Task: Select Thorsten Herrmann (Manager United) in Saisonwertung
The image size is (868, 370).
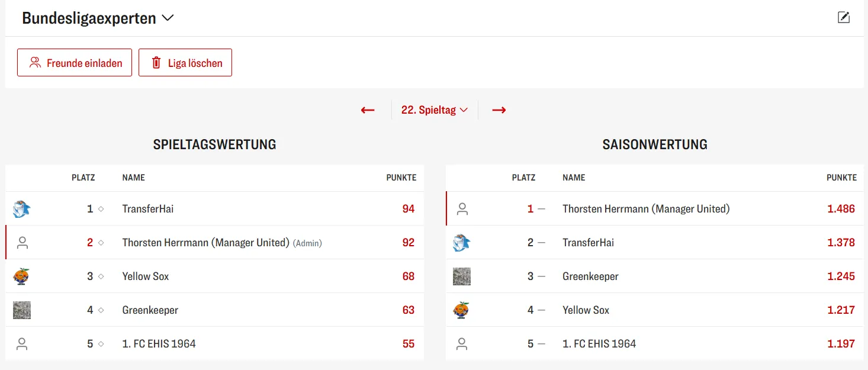Action: 646,209
